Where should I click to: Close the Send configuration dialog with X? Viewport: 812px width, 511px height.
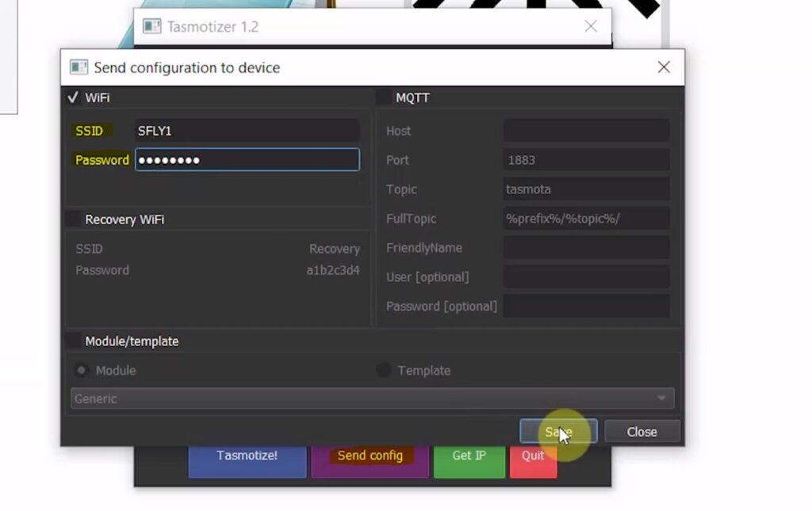click(x=664, y=67)
